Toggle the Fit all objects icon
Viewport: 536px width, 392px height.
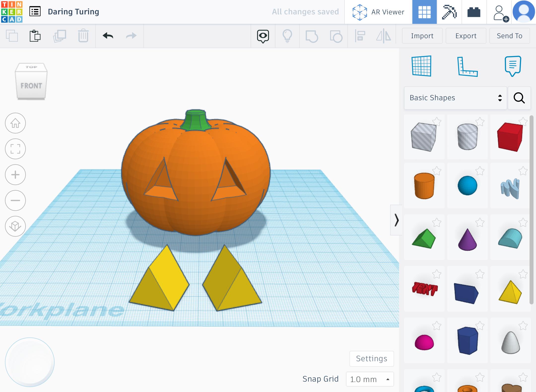click(15, 149)
